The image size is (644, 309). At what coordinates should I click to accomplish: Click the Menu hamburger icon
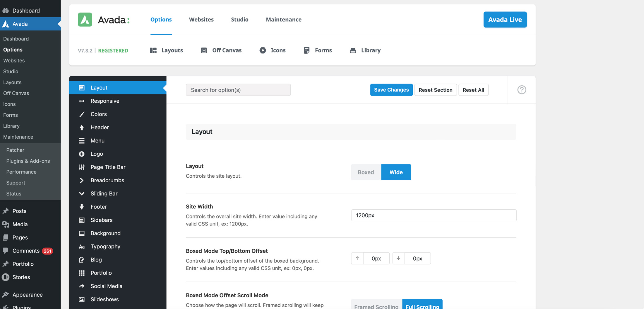[x=82, y=141]
